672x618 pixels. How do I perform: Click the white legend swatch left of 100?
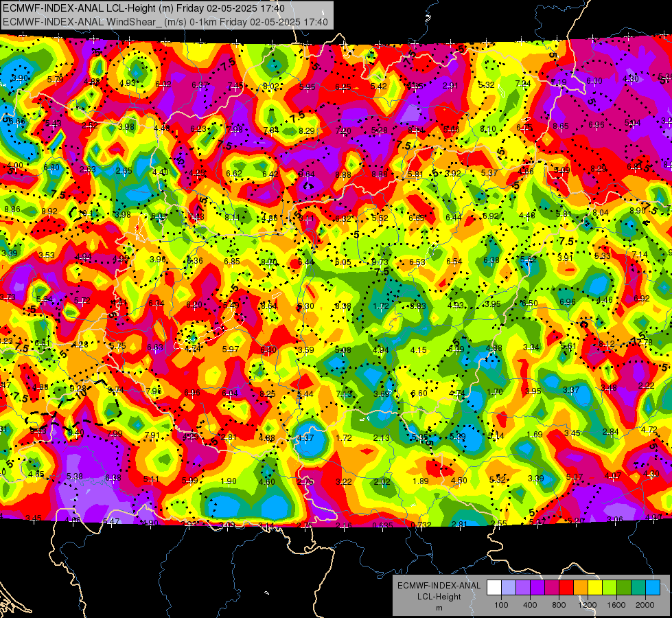pos(494,588)
